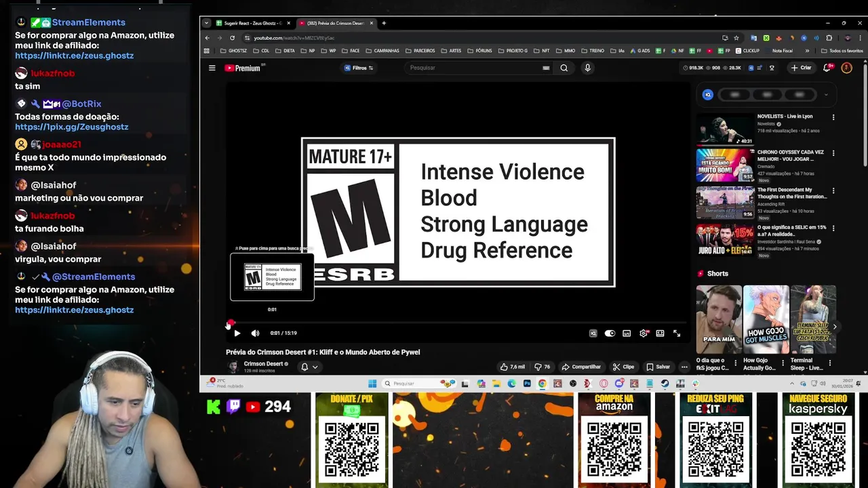The width and height of the screenshot is (868, 488).
Task: Open YouTube notifications bell in header
Action: [x=827, y=68]
